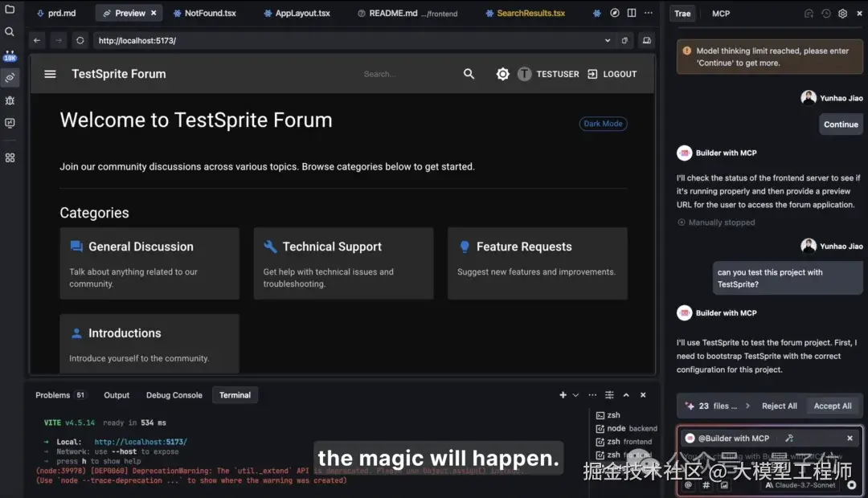Open the Source Control icon with 10K badge
Viewport: 868px width, 498px height.
tap(10, 55)
